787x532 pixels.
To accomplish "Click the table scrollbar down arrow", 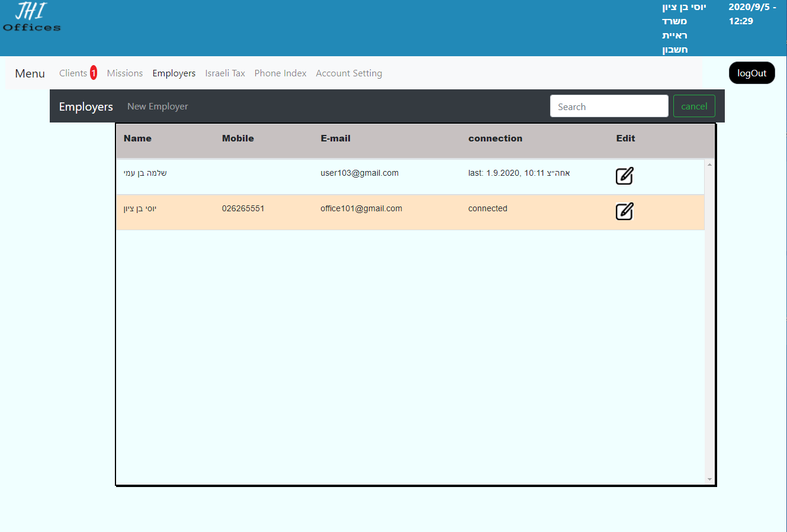I will [709, 479].
